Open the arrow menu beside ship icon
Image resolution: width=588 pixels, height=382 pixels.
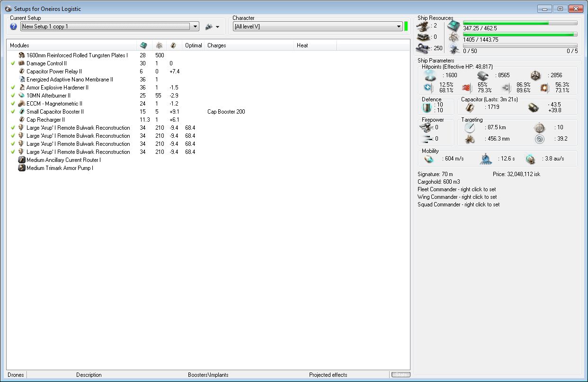[217, 27]
